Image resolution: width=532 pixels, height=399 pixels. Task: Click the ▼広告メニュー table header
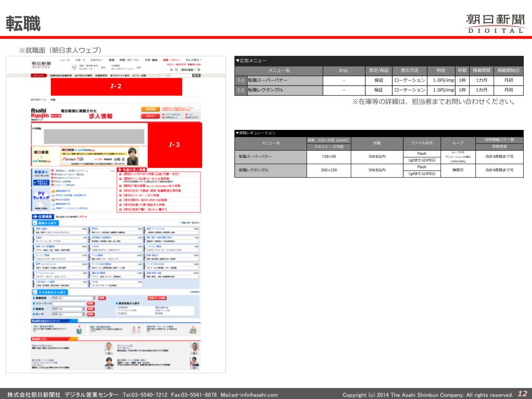(x=379, y=60)
